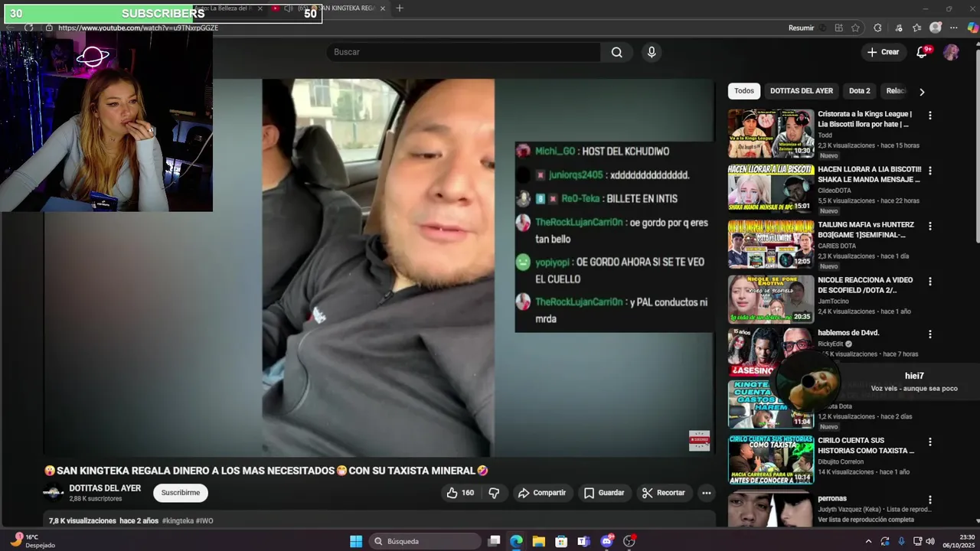Open hablemos de D4vd video title

click(x=848, y=333)
